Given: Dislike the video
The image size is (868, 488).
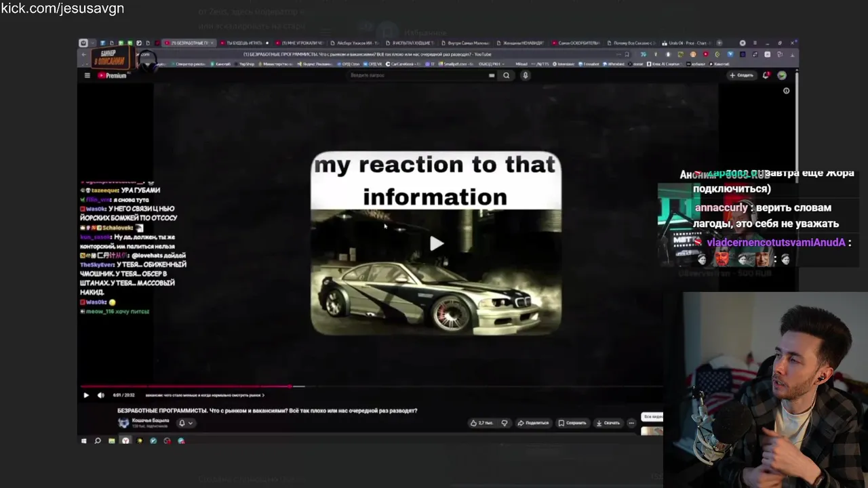Looking at the screenshot, I should [x=504, y=423].
